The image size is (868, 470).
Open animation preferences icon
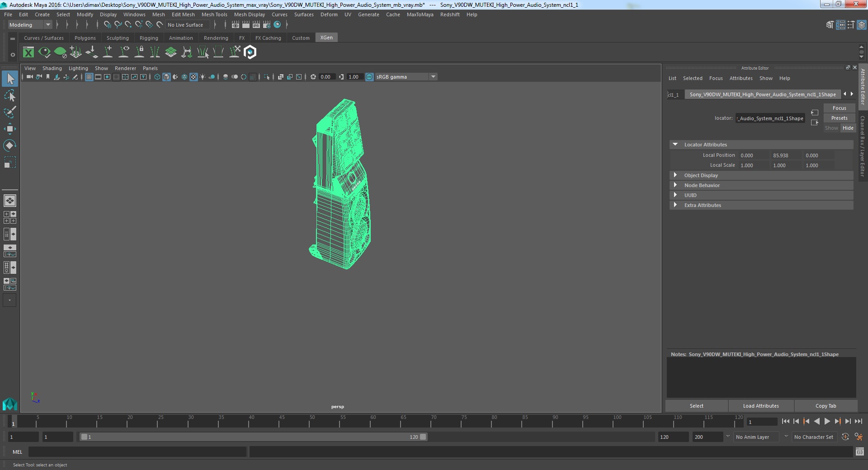859,437
